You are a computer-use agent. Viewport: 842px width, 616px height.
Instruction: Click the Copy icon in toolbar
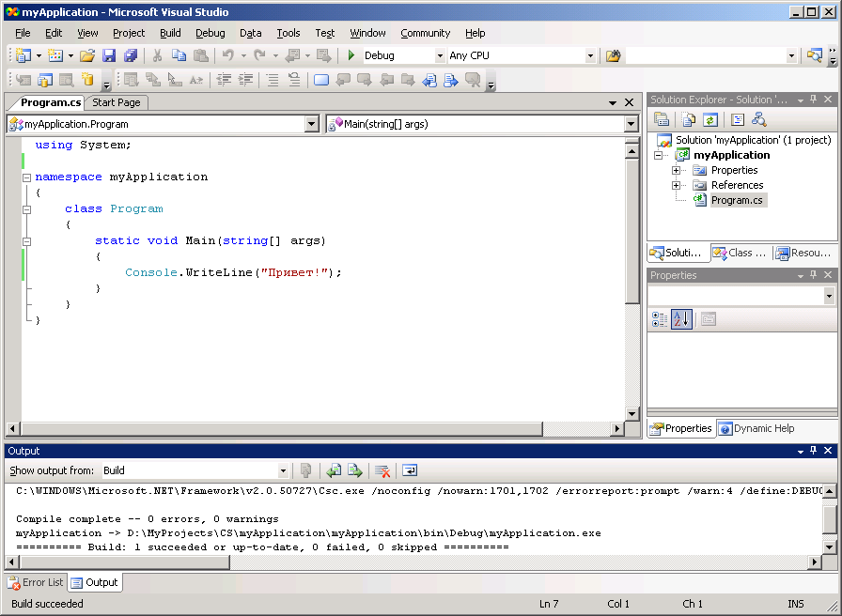tap(179, 55)
